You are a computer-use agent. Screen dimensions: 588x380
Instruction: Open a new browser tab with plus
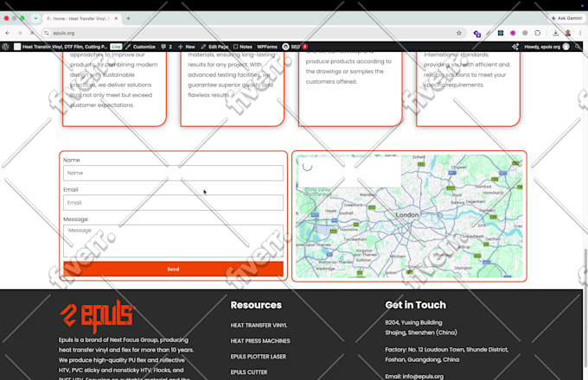tap(128, 18)
